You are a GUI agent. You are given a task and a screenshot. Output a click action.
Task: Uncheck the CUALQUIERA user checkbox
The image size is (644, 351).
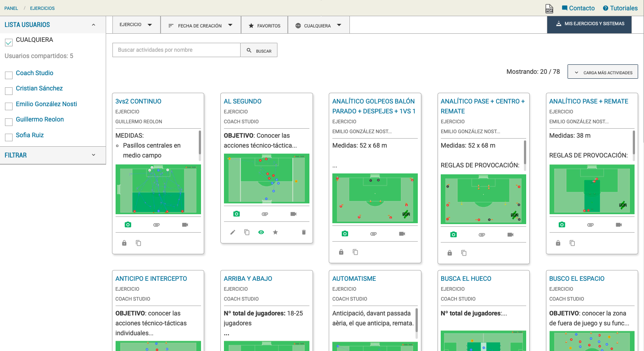click(x=9, y=42)
